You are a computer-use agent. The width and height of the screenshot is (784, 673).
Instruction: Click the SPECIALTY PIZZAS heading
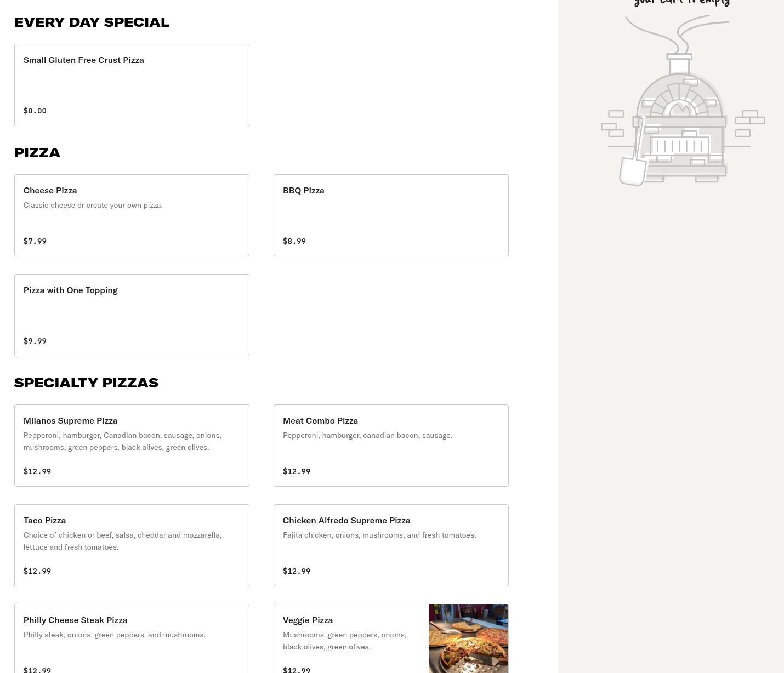(86, 383)
